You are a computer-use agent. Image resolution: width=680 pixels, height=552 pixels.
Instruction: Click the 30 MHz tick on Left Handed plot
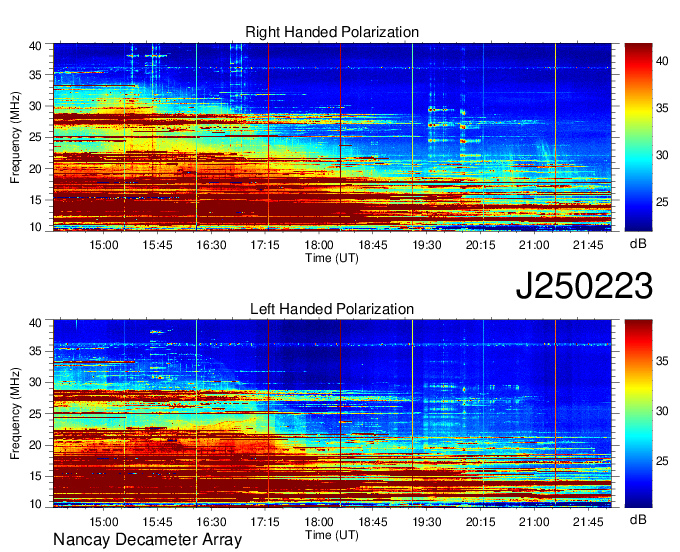[x=35, y=382]
